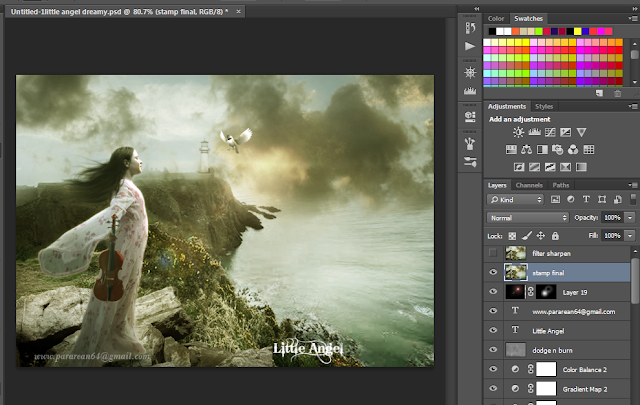
Task: Open the Kind layer filter dropdown
Action: pos(516,199)
